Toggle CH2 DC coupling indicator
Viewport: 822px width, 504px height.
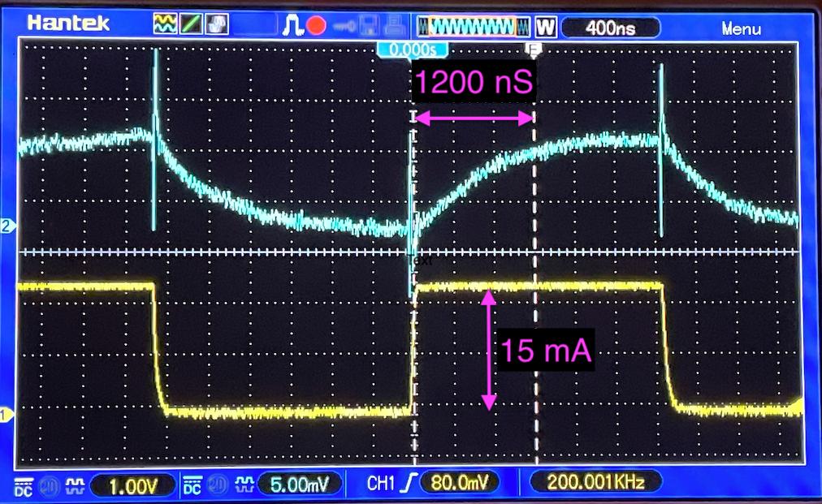pos(193,485)
